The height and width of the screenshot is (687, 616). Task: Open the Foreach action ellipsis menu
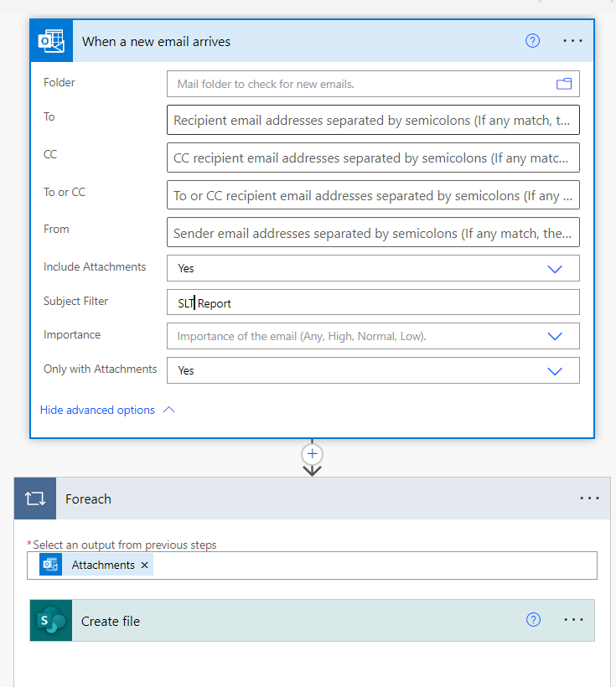click(x=589, y=498)
